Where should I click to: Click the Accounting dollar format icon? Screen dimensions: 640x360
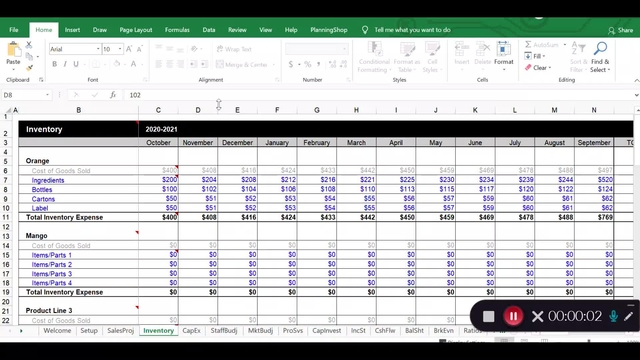click(x=291, y=64)
